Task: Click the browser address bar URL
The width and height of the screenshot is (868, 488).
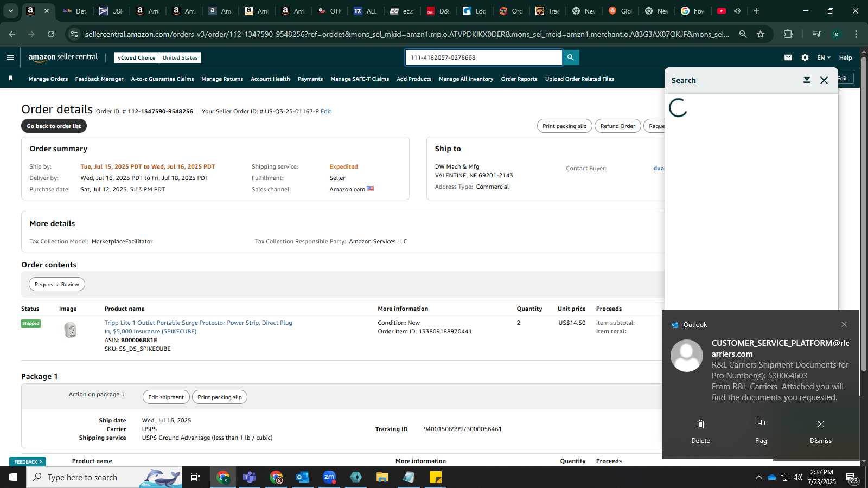Action: (407, 34)
